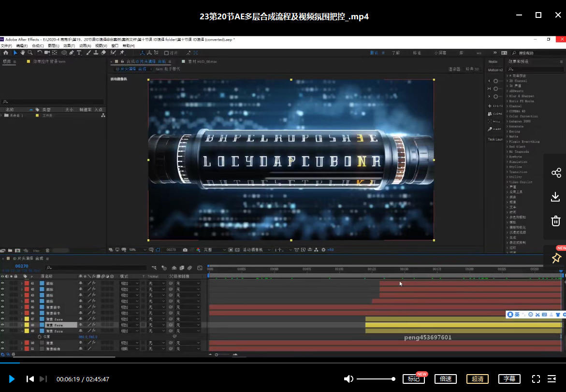Click the download icon on the right sidebar
The image size is (566, 392).
[x=556, y=197]
